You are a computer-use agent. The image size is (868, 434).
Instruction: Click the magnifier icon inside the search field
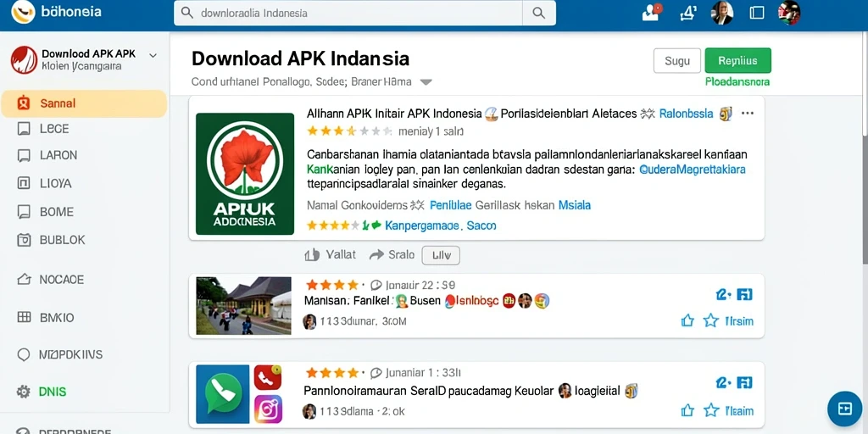[x=187, y=13]
